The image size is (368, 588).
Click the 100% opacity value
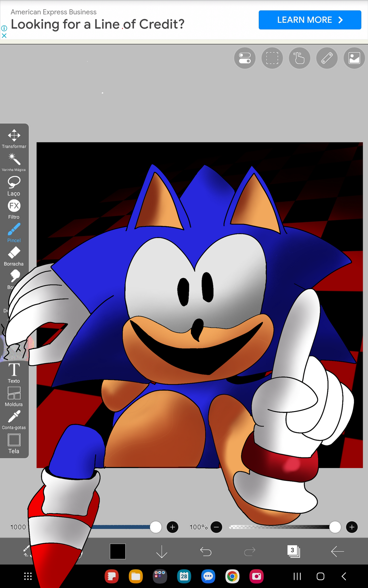199,527
